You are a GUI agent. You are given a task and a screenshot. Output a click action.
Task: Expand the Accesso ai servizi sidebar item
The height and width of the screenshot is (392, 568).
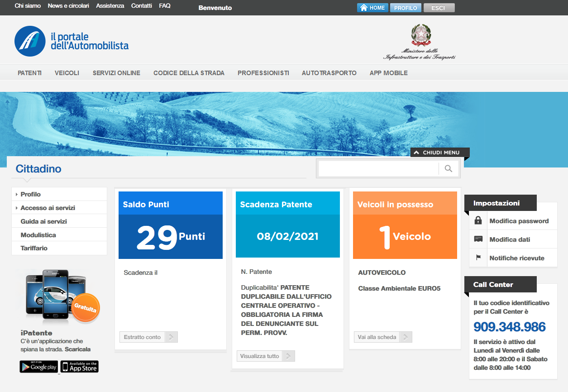(x=59, y=208)
